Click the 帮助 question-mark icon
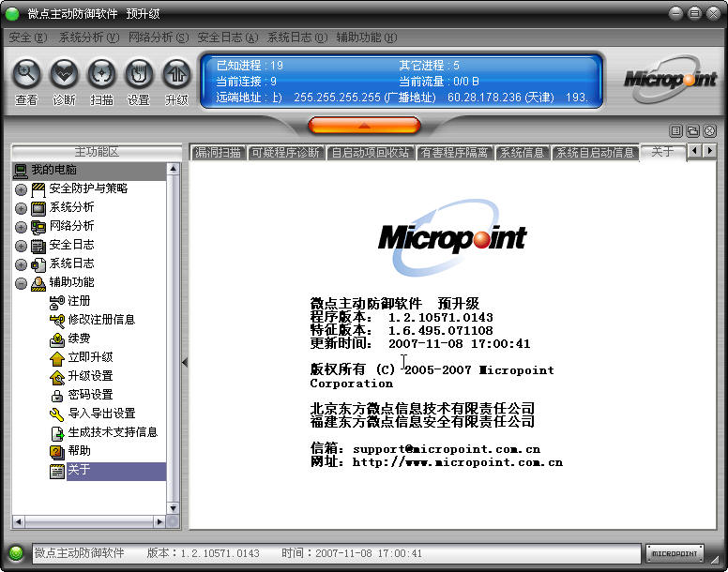Image resolution: width=728 pixels, height=572 pixels. click(56, 452)
